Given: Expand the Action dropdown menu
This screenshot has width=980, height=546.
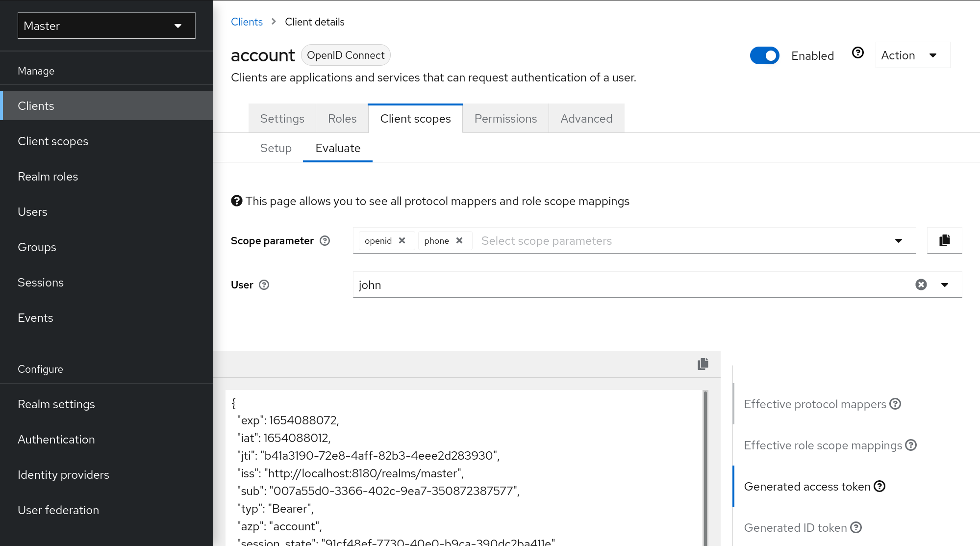Looking at the screenshot, I should tap(912, 55).
